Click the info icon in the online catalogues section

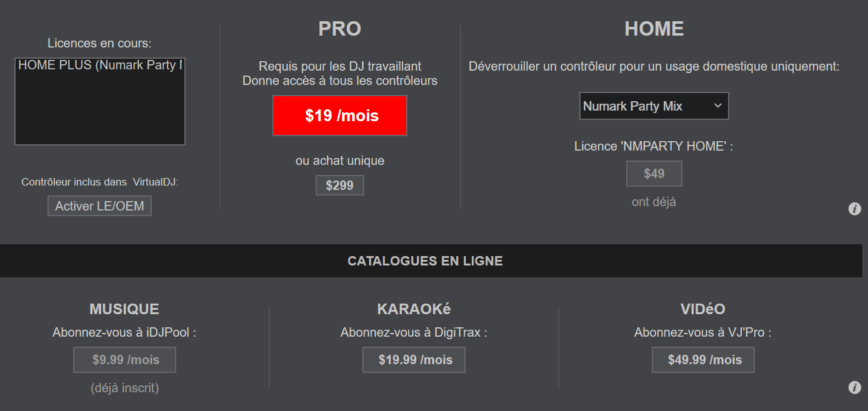854,388
